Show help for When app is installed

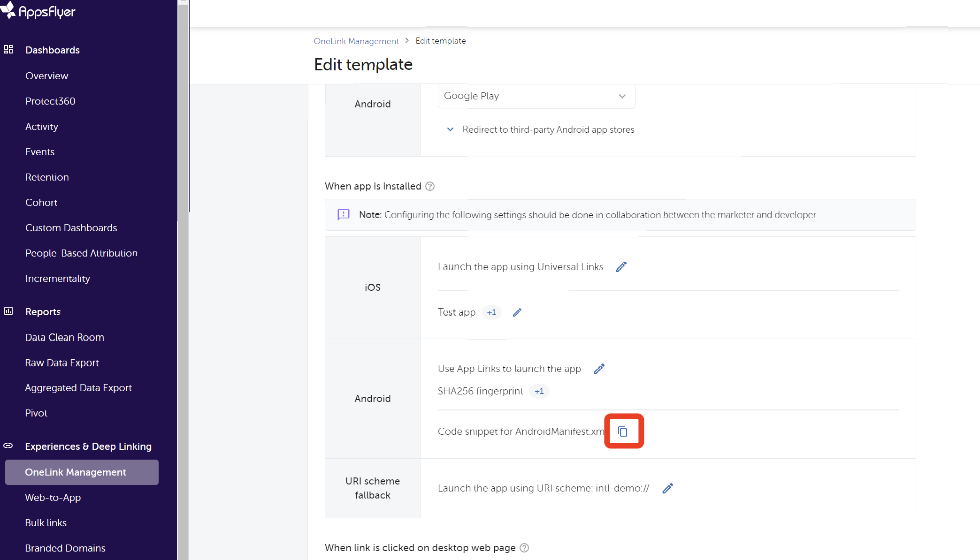pyautogui.click(x=430, y=186)
